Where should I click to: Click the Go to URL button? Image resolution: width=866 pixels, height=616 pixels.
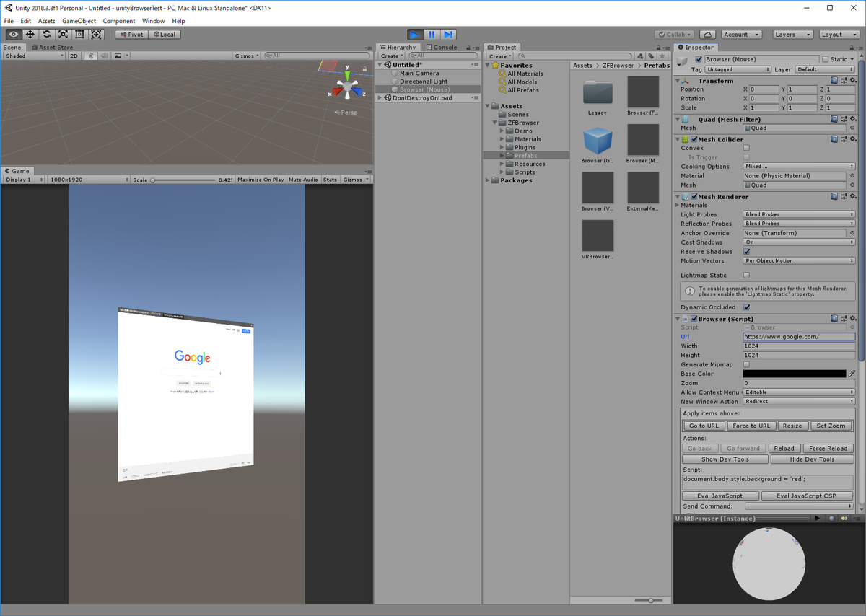(x=704, y=426)
